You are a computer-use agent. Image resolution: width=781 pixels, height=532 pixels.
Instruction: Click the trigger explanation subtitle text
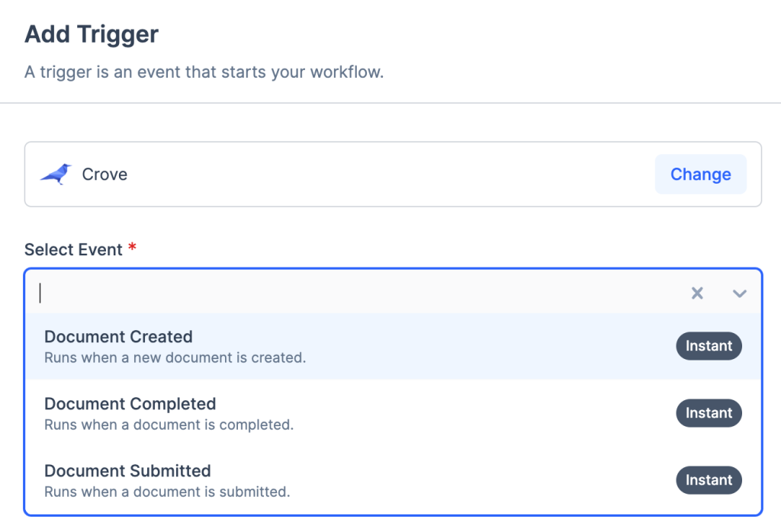[x=204, y=73]
